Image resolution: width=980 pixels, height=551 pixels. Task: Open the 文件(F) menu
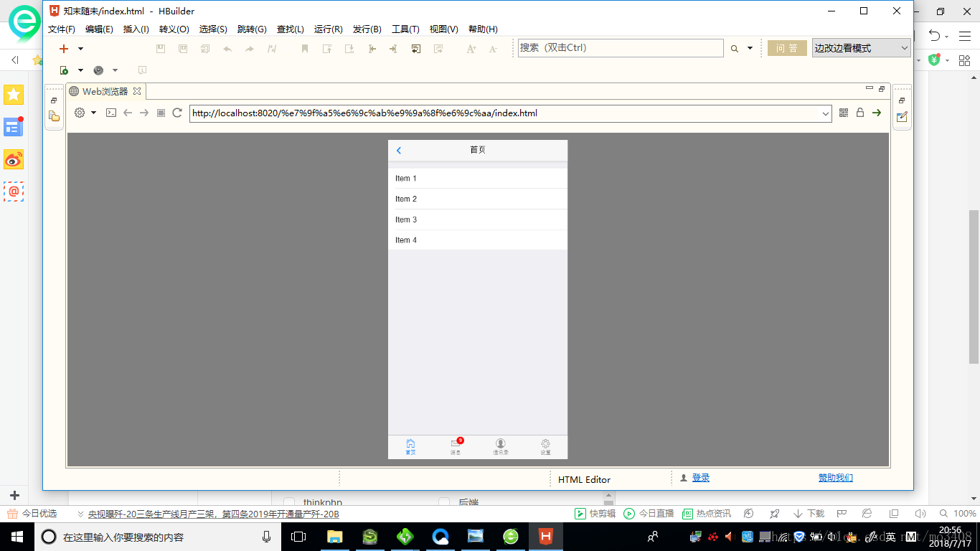click(x=62, y=29)
